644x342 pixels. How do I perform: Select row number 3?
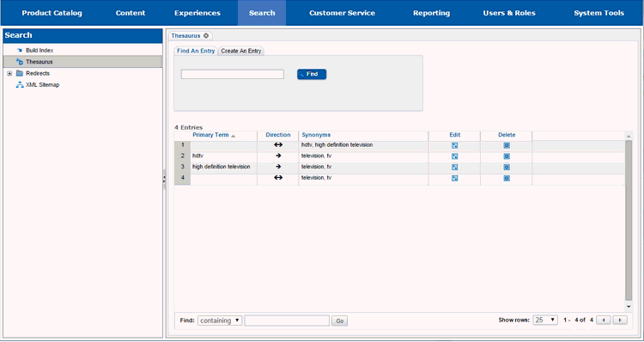click(x=183, y=167)
